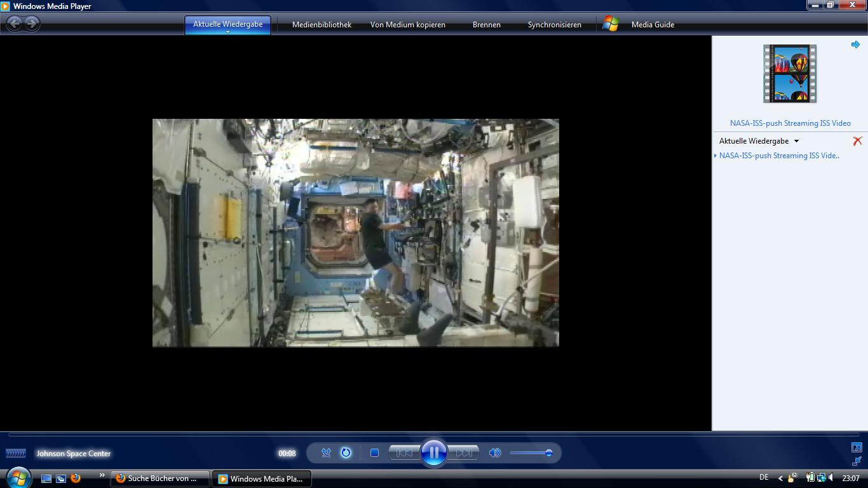Click the Windows Media Player taskbar button

tap(261, 478)
